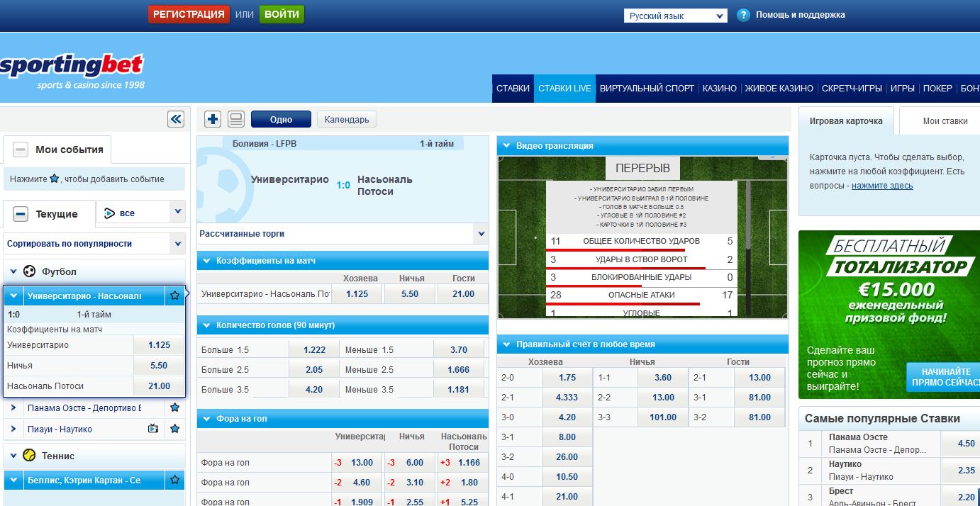This screenshot has height=506, width=980.
Task: Open Сортировать по популярности dropdown
Action: tap(94, 244)
